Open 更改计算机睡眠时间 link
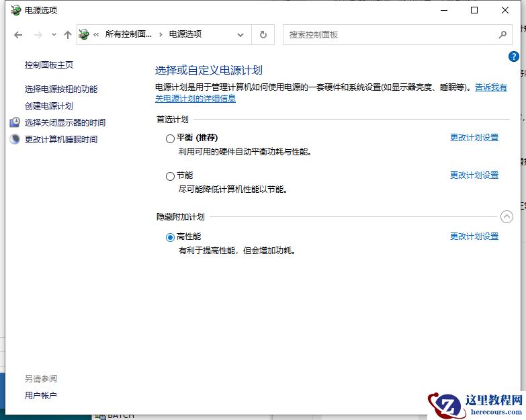Viewport: 526px width, 420px height. click(x=61, y=139)
